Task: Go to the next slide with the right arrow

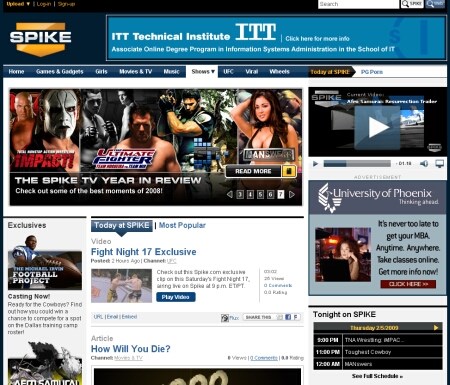Action: click(292, 194)
